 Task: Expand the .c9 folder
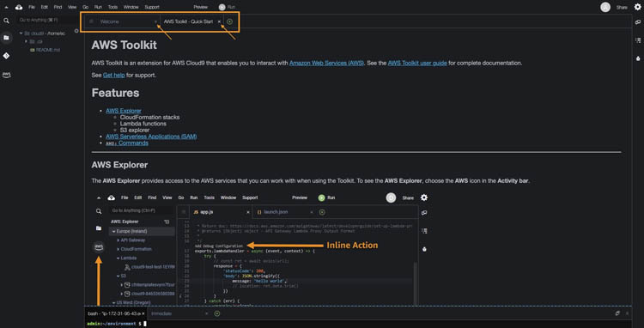coord(26,41)
